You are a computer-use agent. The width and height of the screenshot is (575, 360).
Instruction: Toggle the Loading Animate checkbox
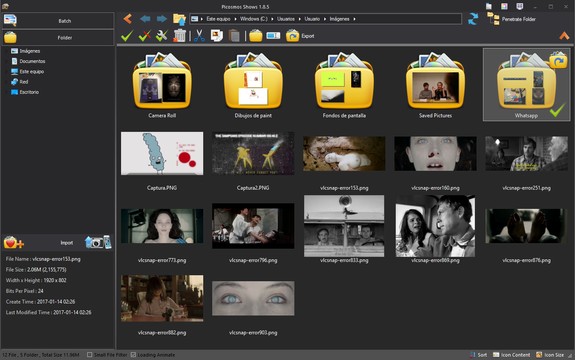pyautogui.click(x=133, y=355)
